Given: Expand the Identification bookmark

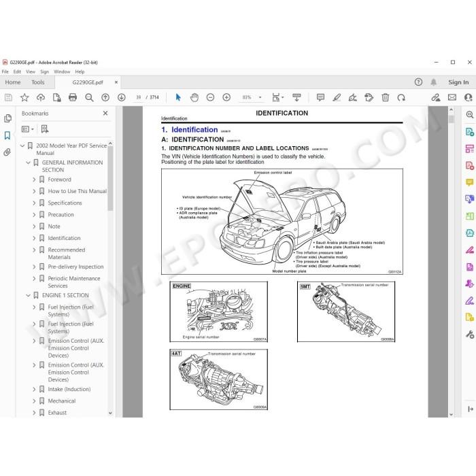Looking at the screenshot, I should tap(34, 238).
